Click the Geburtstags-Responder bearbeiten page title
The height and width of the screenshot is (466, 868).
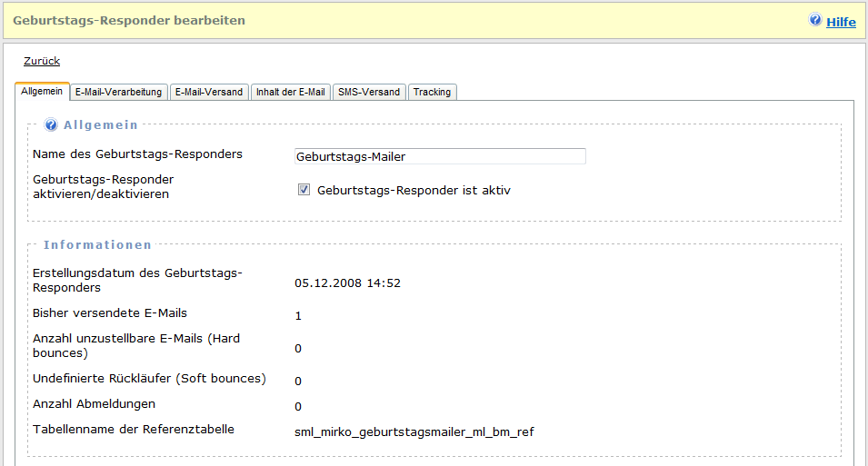point(129,20)
